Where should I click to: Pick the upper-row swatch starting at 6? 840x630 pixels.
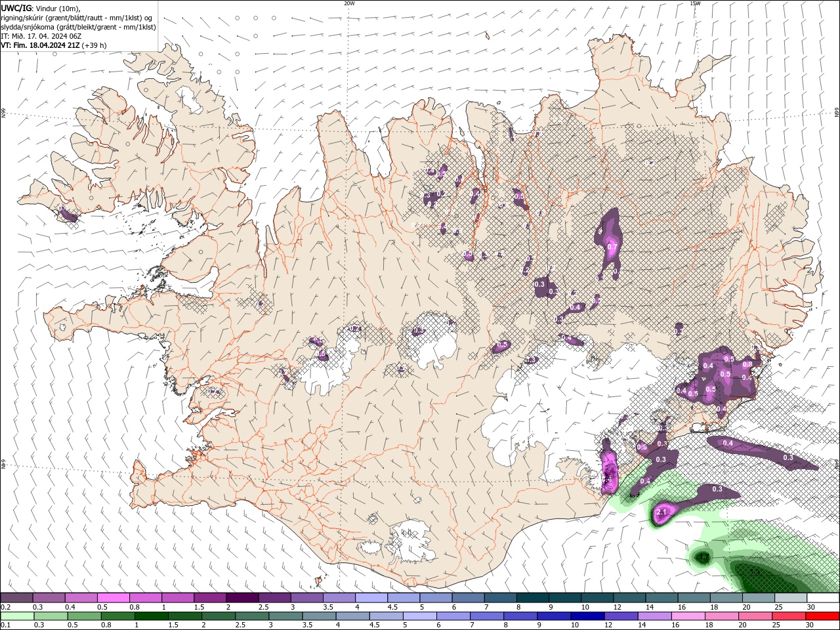tap(468, 597)
